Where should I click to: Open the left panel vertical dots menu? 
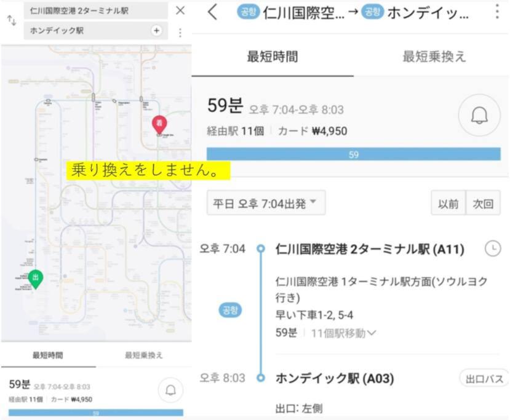[x=180, y=32]
